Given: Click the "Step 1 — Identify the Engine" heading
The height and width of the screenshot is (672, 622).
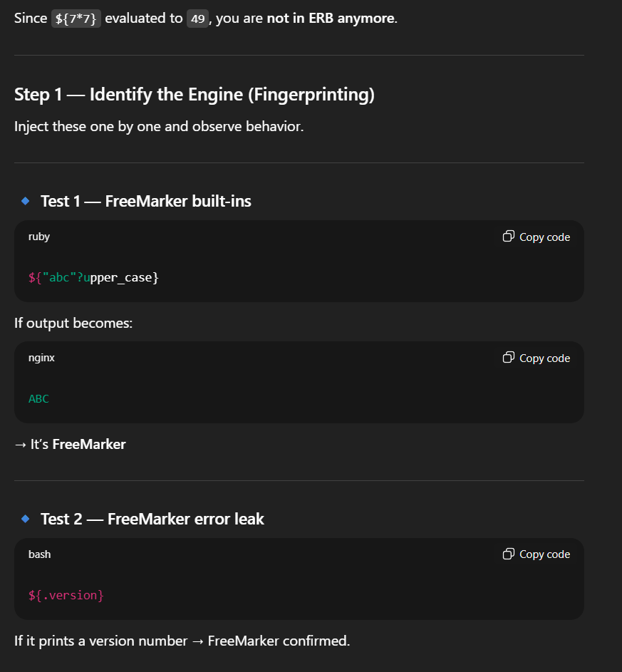Looking at the screenshot, I should (195, 95).
